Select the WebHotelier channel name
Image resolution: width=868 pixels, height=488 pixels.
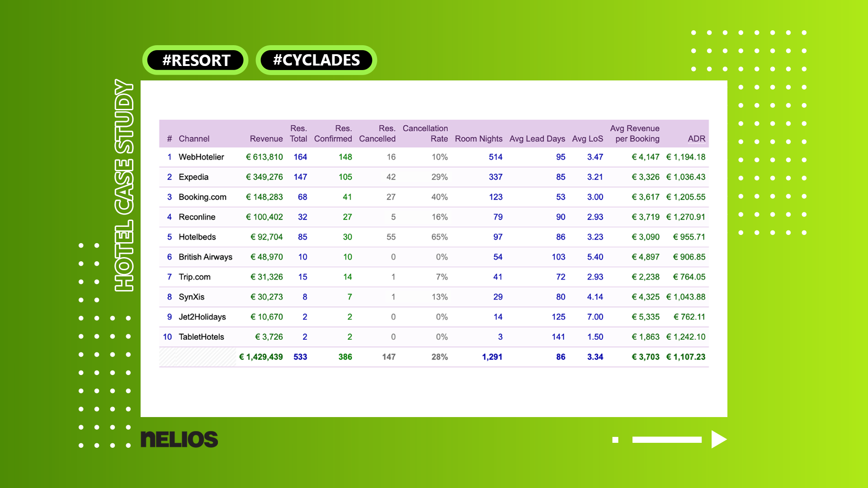click(201, 157)
